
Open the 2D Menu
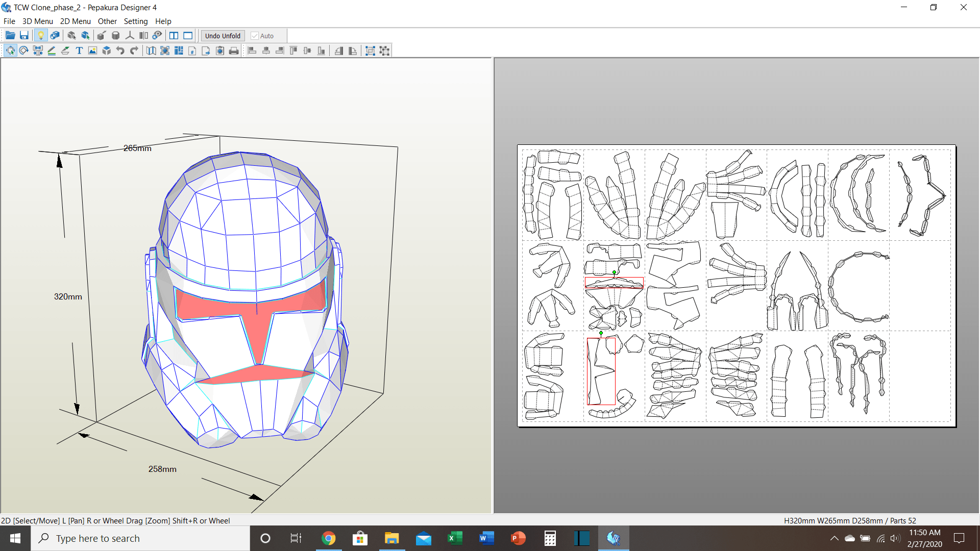click(75, 21)
